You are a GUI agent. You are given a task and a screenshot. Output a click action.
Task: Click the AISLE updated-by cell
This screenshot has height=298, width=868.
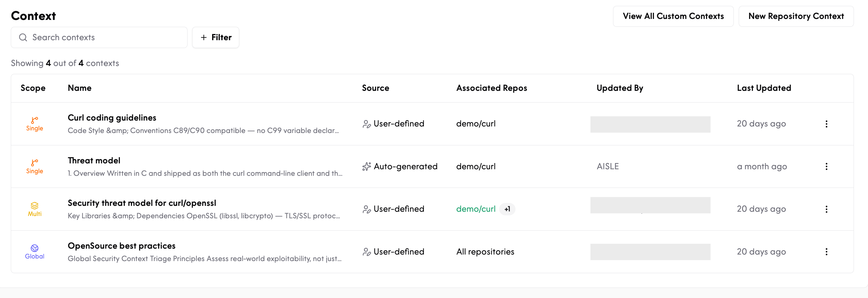[607, 167]
